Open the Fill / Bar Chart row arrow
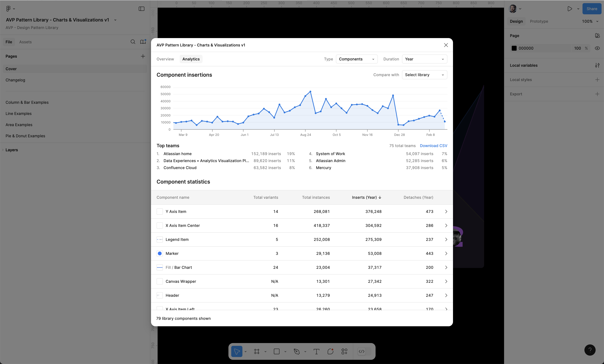This screenshot has height=364, width=604. click(446, 267)
